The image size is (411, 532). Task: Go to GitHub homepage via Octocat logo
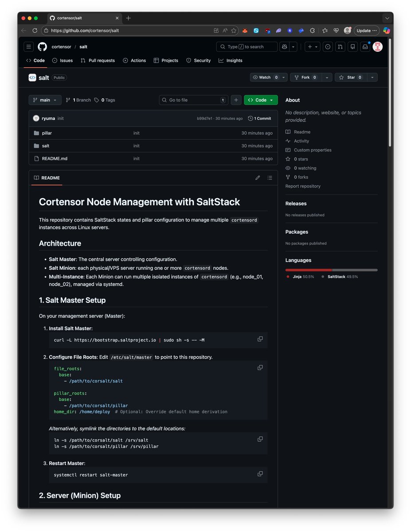click(x=42, y=47)
